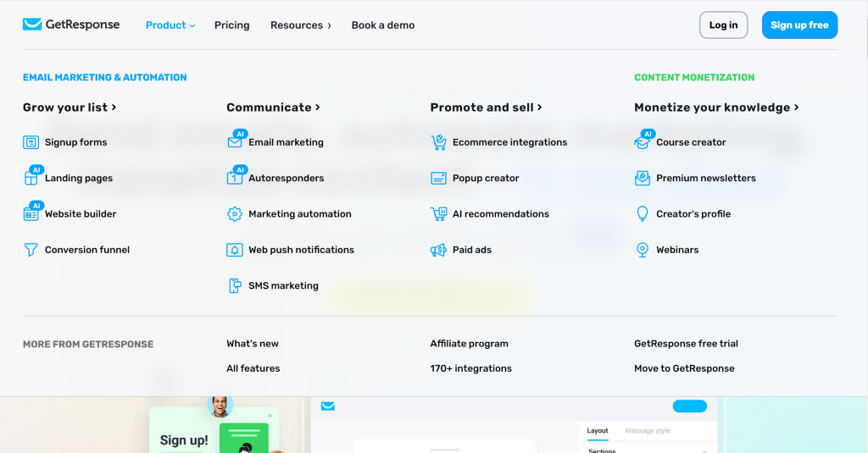Click the Popup creator icon
Screen dimensions: 868x453
point(438,178)
